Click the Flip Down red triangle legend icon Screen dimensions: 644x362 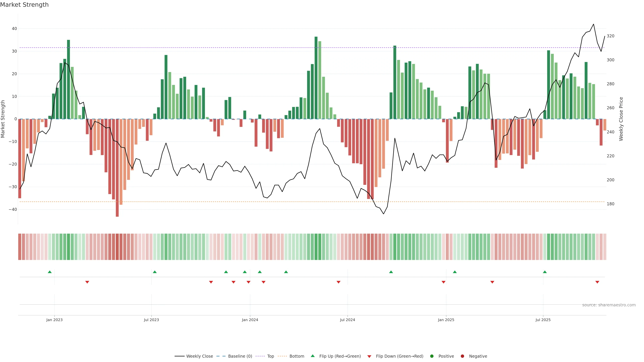[x=369, y=356]
